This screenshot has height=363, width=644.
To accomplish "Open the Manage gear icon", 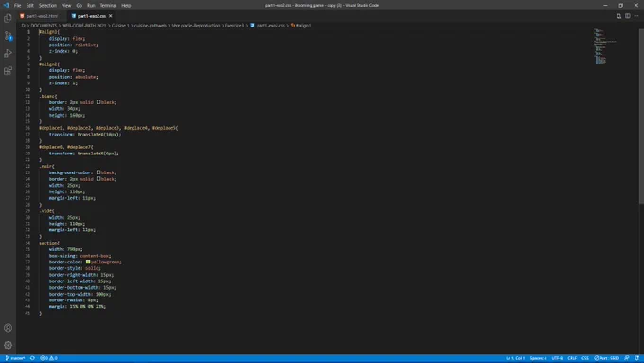I will tap(8, 345).
